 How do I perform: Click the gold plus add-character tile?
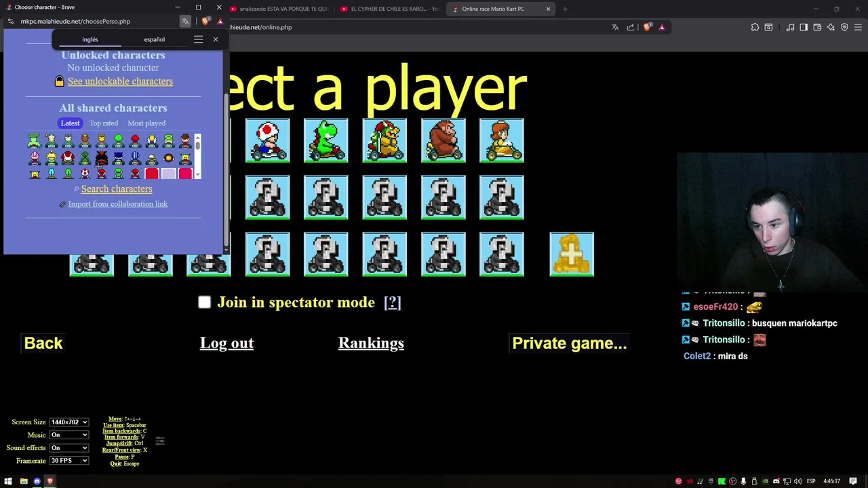(572, 254)
